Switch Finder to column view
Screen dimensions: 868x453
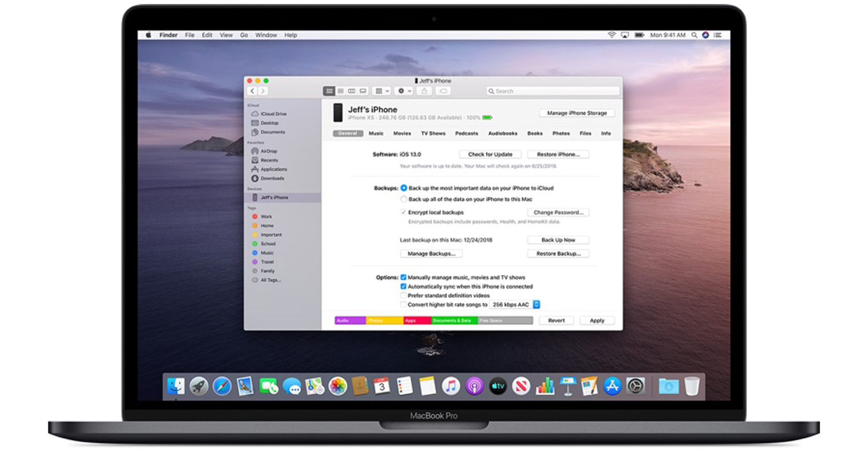point(352,91)
